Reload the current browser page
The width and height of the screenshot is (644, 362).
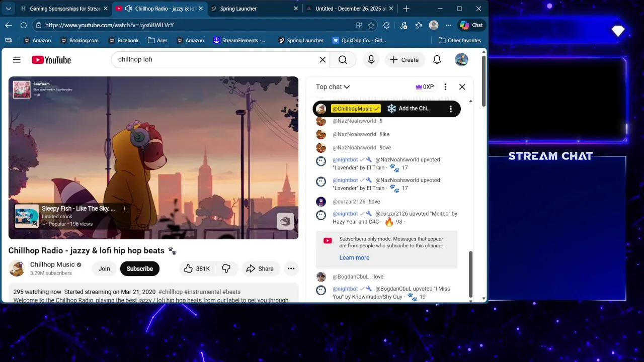pyautogui.click(x=24, y=25)
